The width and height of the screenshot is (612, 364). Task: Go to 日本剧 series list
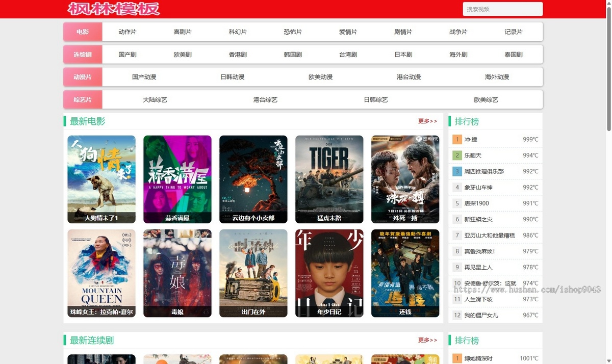pos(403,54)
